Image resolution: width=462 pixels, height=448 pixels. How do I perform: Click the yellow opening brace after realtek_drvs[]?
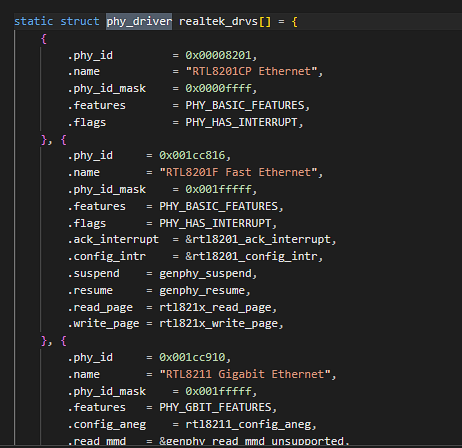(294, 22)
